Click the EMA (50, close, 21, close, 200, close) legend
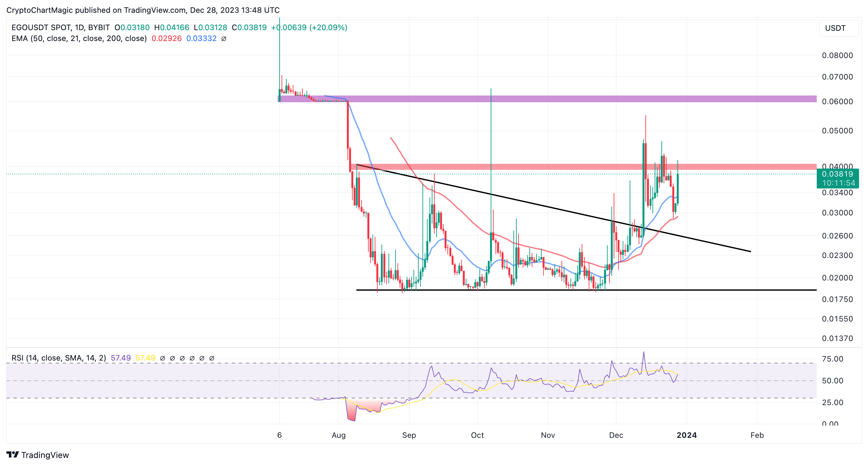Viewport: 868px width, 466px height. pos(79,38)
